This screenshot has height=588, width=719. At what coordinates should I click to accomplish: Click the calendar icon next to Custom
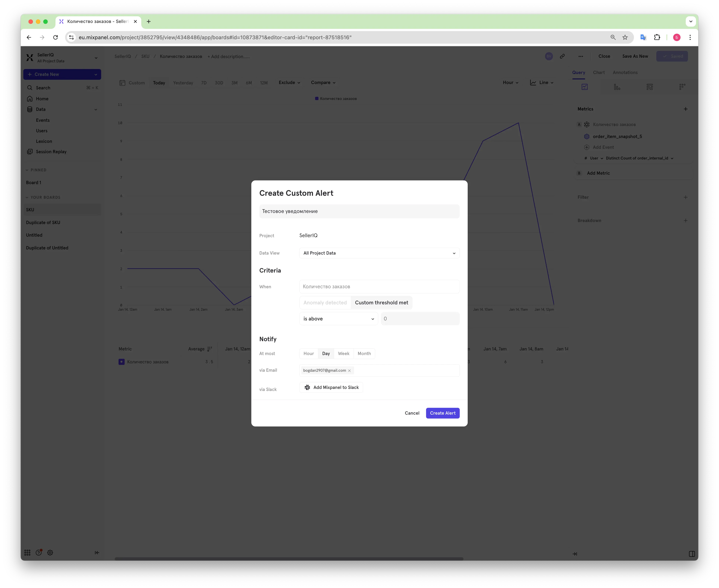click(122, 83)
